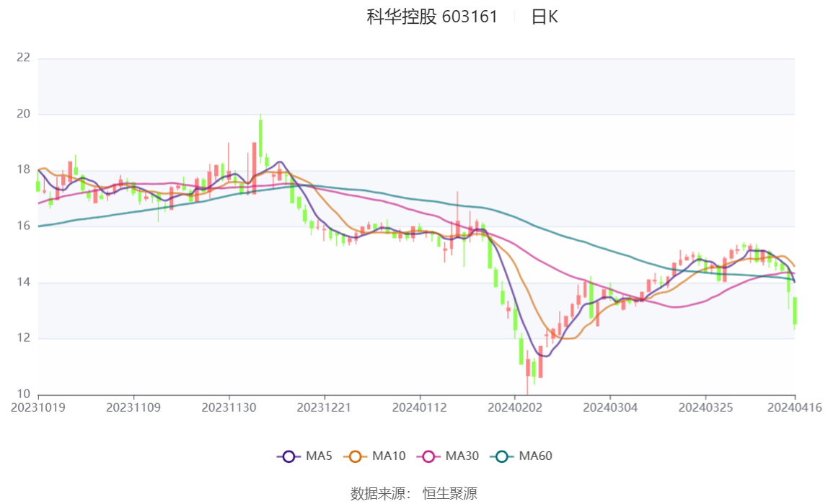Click the MA30 legend label text
Image resolution: width=828 pixels, height=504 pixels.
pyautogui.click(x=462, y=456)
